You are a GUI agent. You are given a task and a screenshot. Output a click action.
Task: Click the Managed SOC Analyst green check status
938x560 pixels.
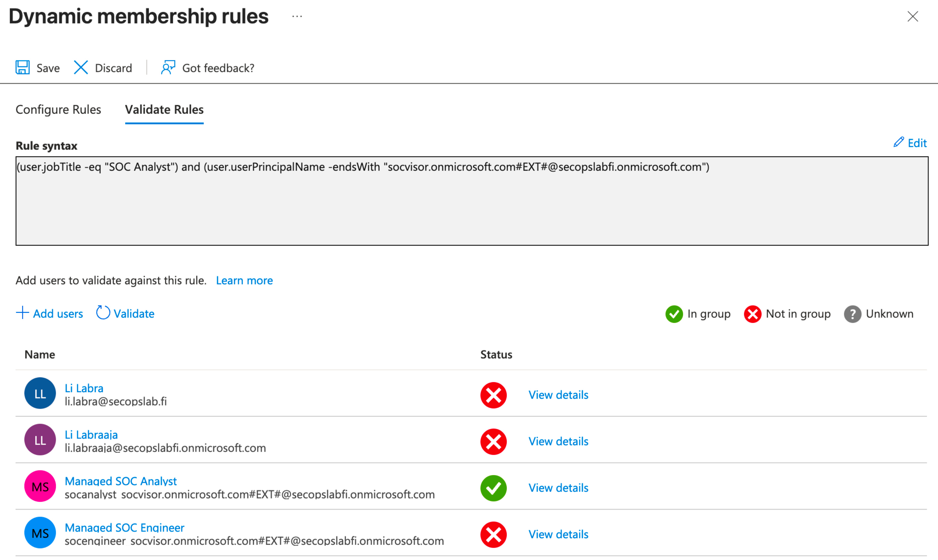point(493,488)
